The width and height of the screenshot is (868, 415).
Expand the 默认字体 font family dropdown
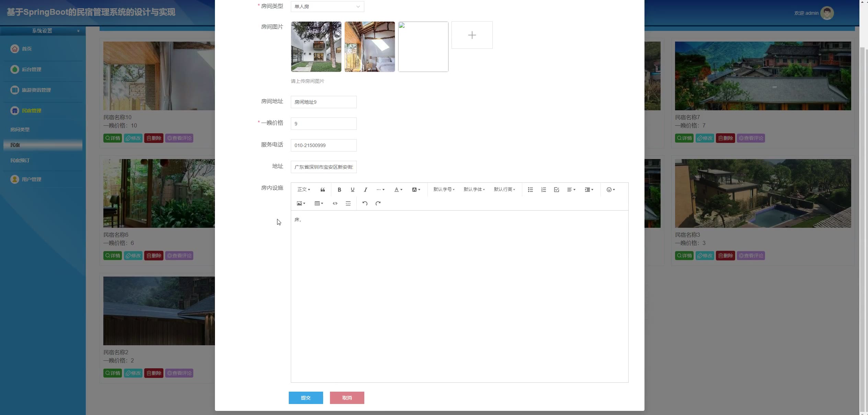pos(474,190)
